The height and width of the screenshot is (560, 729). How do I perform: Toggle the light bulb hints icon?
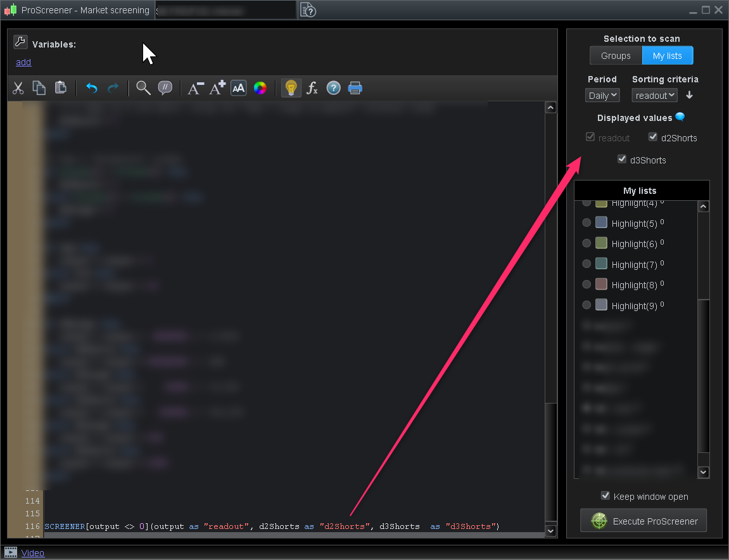coord(291,88)
